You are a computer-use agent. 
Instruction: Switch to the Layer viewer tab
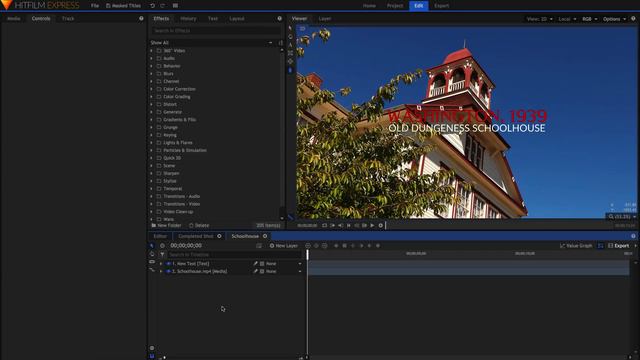pos(324,18)
